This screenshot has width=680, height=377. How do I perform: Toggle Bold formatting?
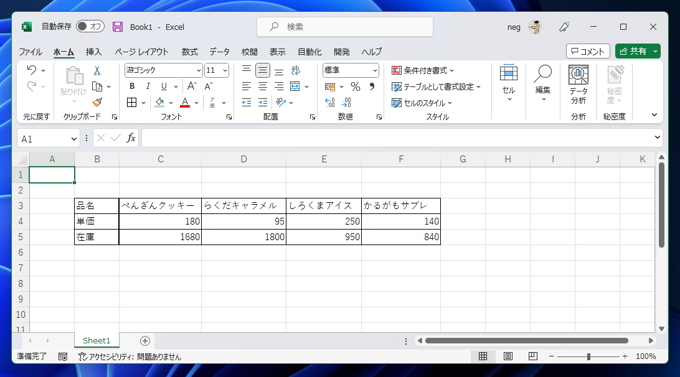tap(132, 86)
